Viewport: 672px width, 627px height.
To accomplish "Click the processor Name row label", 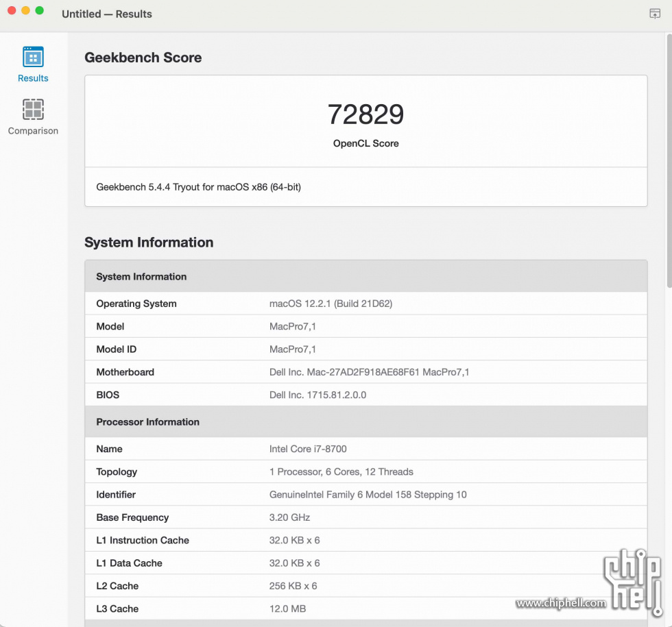I will tap(109, 449).
